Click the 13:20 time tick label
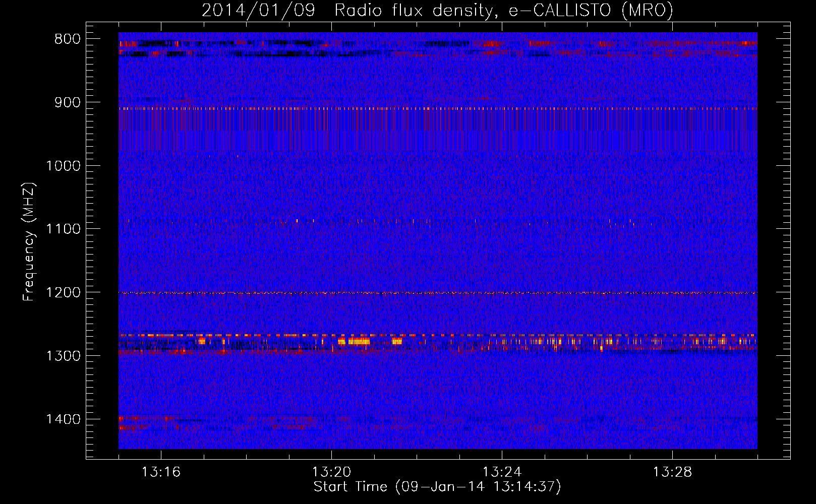 [331, 472]
